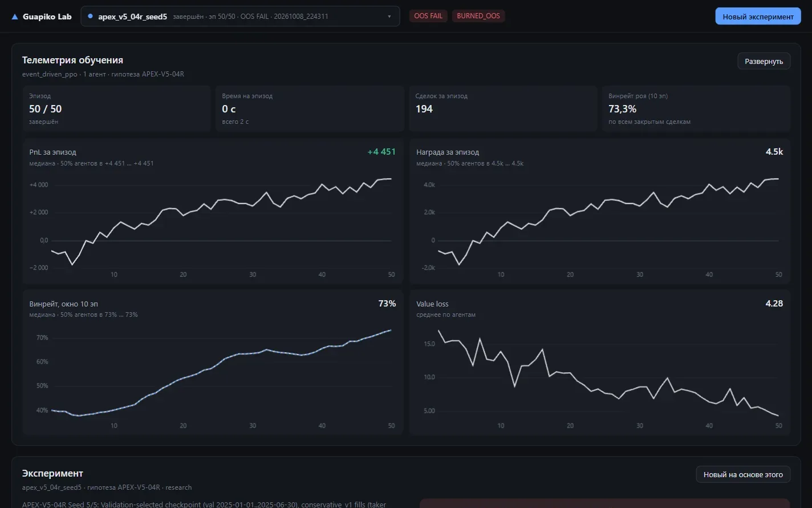Viewport: 812px width, 508px height.
Task: Click the по всем закрытым сделкам caption
Action: [649, 122]
